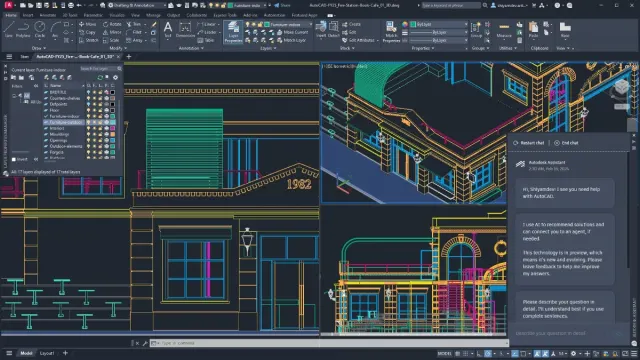Screen dimensions: 640x360
Task: Select the Line drawing tool
Action: click(x=9, y=30)
